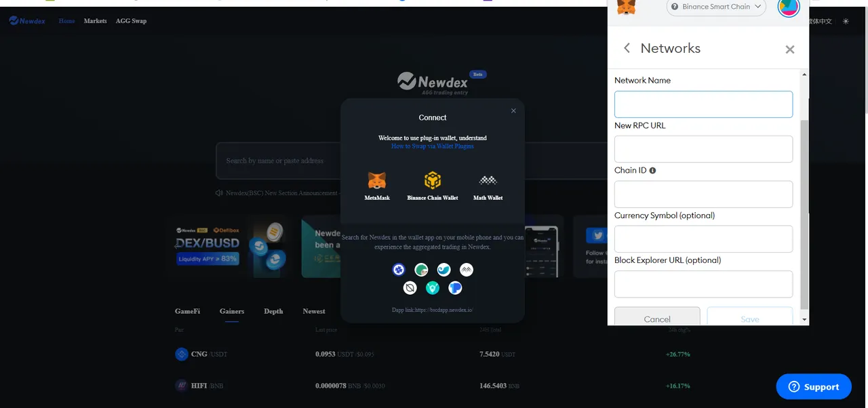This screenshot has width=868, height=408.
Task: Click the blue P mobile wallet icon
Action: tap(455, 288)
